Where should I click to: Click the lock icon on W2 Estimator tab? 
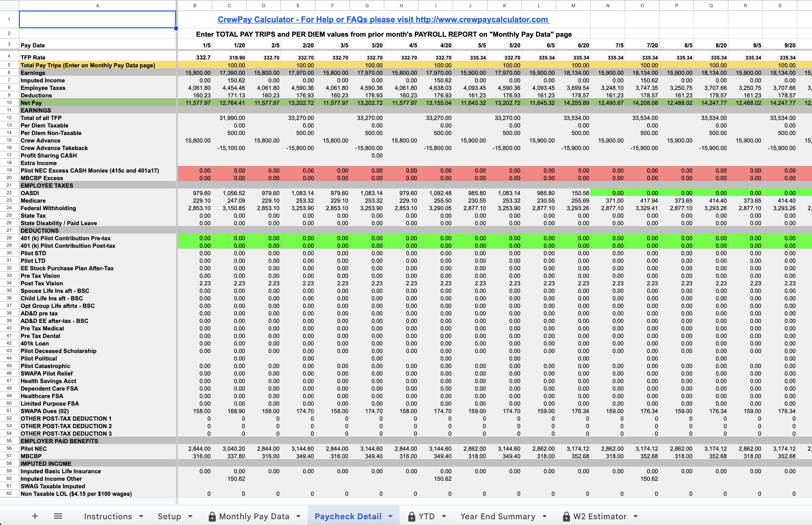coord(567,516)
